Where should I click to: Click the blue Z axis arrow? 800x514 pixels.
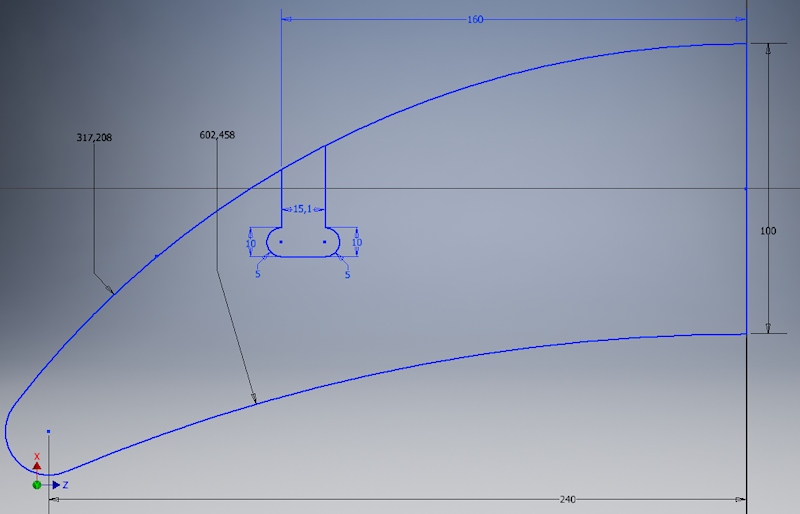[x=56, y=485]
